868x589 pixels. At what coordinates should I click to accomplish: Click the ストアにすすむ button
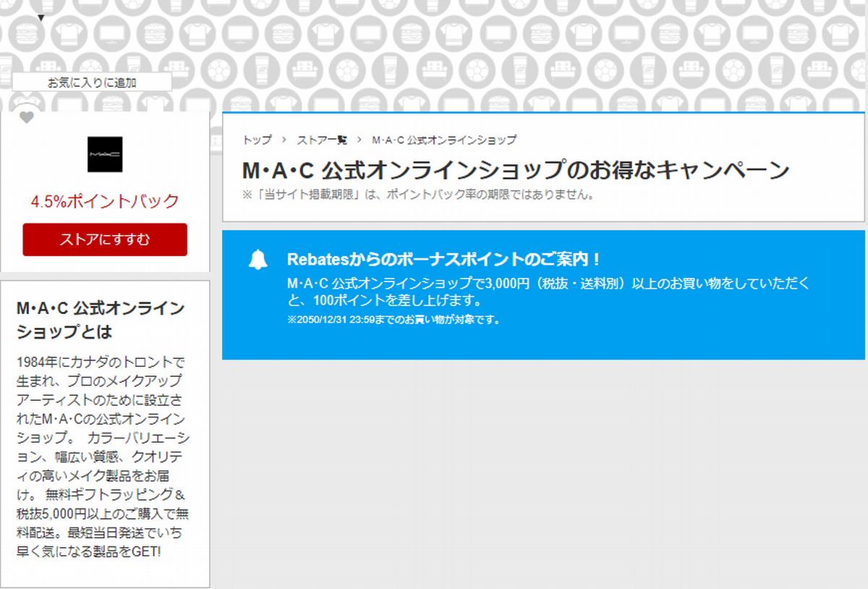(x=105, y=240)
